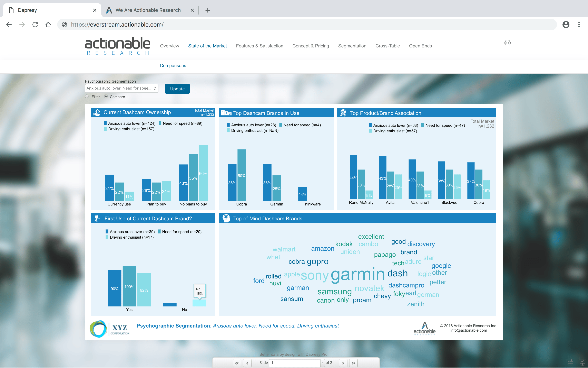Open the Open Ends menu
The width and height of the screenshot is (588, 368).
[420, 46]
